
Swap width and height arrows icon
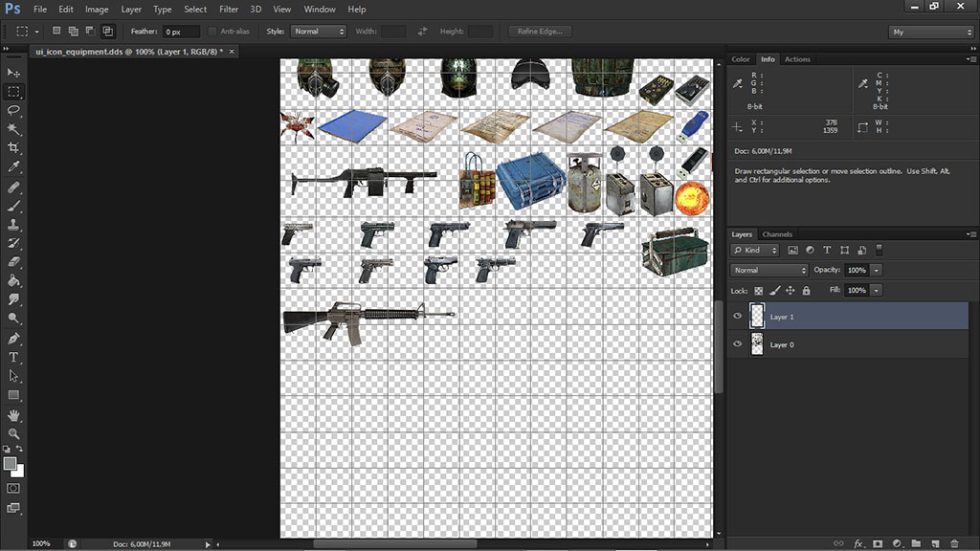[x=422, y=32]
